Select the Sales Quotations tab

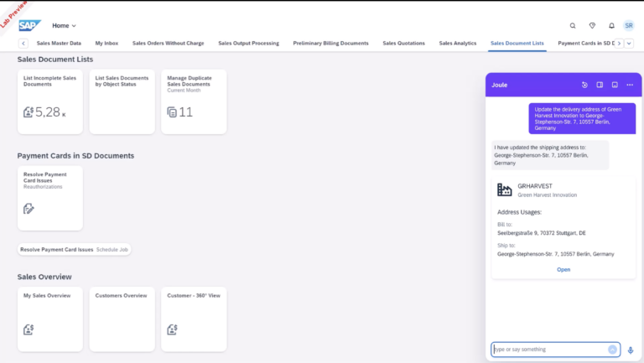click(x=403, y=43)
